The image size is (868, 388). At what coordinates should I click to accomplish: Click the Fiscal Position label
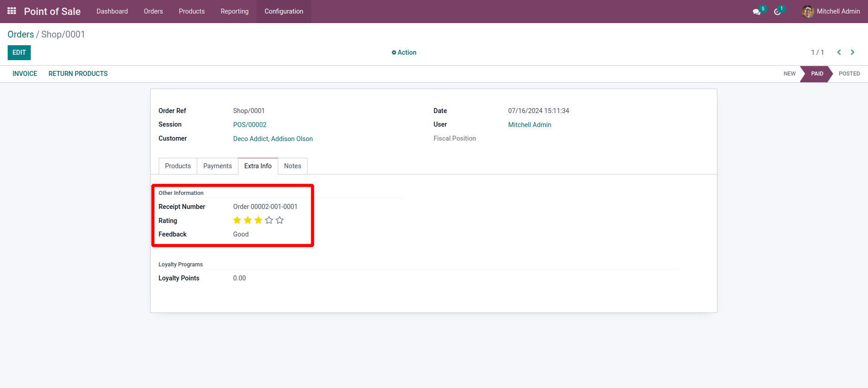click(x=455, y=138)
